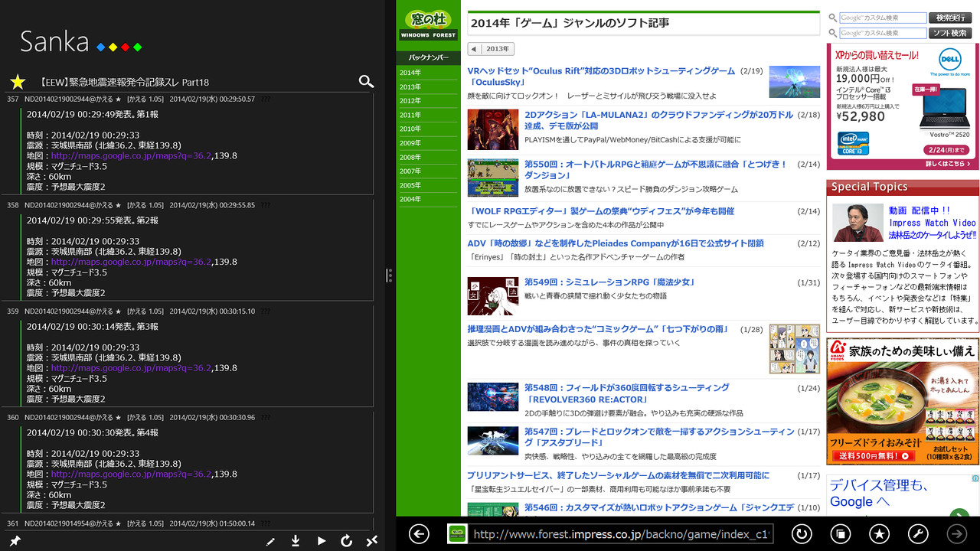This screenshot has height=551, width=980.
Task: Refresh the web page with the browser's reload button
Action: pyautogui.click(x=802, y=533)
